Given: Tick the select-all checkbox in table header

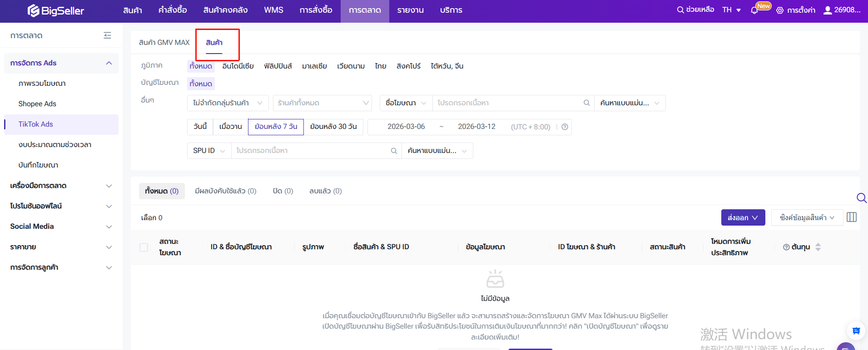Looking at the screenshot, I should [x=144, y=247].
